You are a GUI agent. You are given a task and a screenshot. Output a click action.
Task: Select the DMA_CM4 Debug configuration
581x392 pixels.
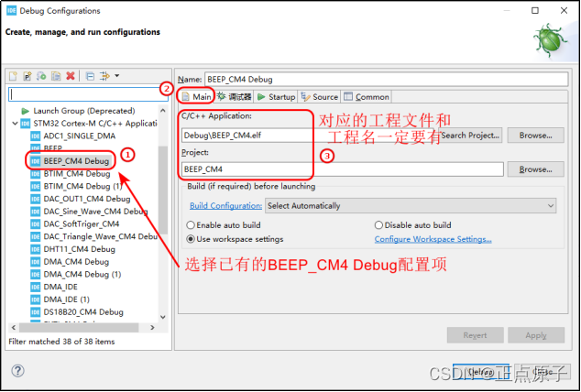pos(76,262)
